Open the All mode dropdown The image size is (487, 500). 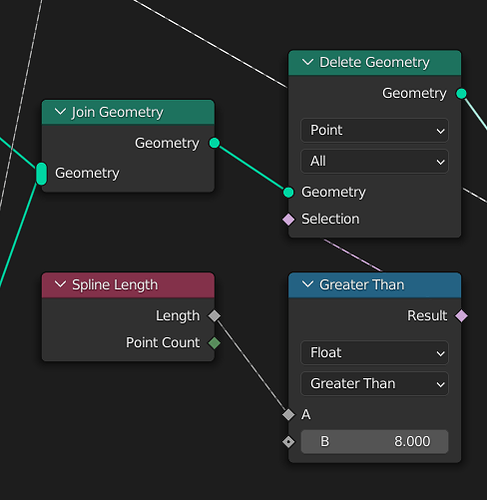coord(374,161)
